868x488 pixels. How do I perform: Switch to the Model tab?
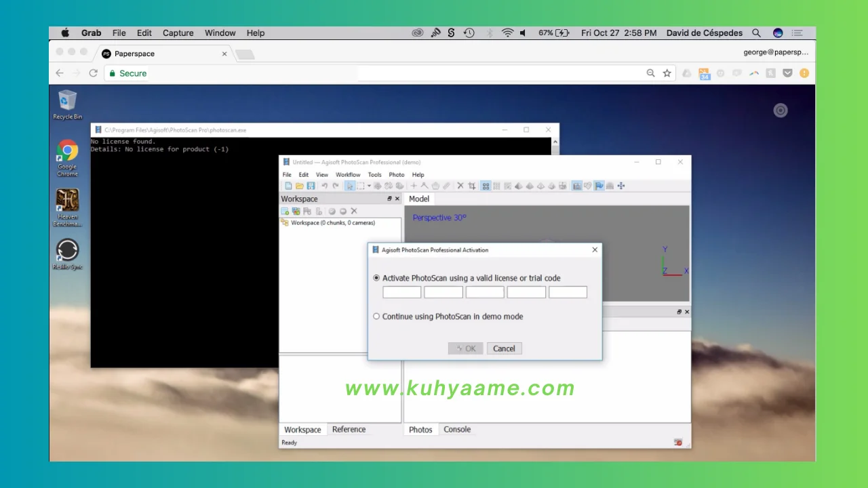click(419, 199)
